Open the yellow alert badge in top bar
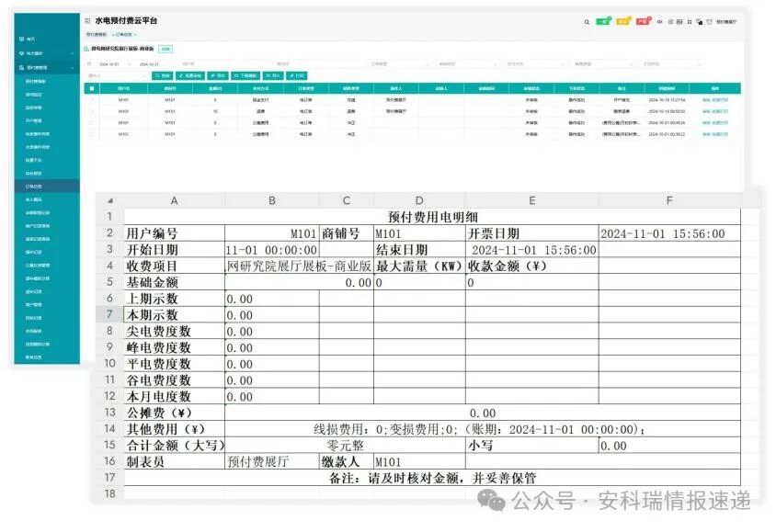This screenshot has height=532, width=776. pyautogui.click(x=623, y=21)
